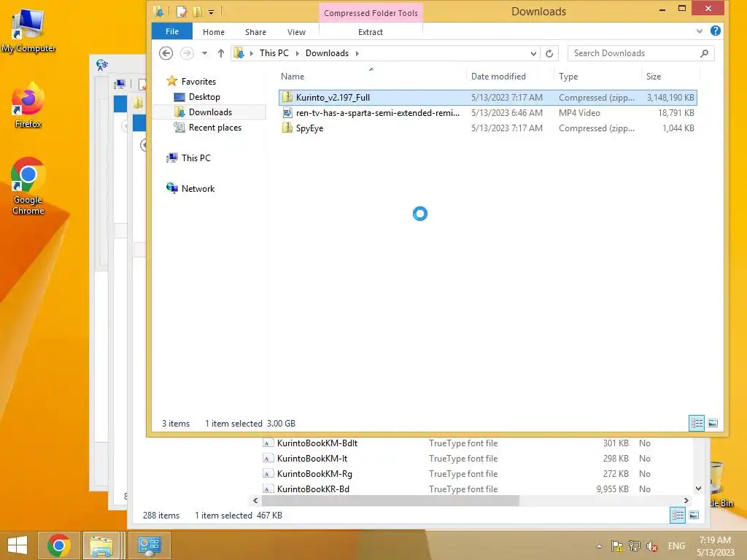Click This PC in the address bar
This screenshot has width=747, height=560.
pos(274,52)
